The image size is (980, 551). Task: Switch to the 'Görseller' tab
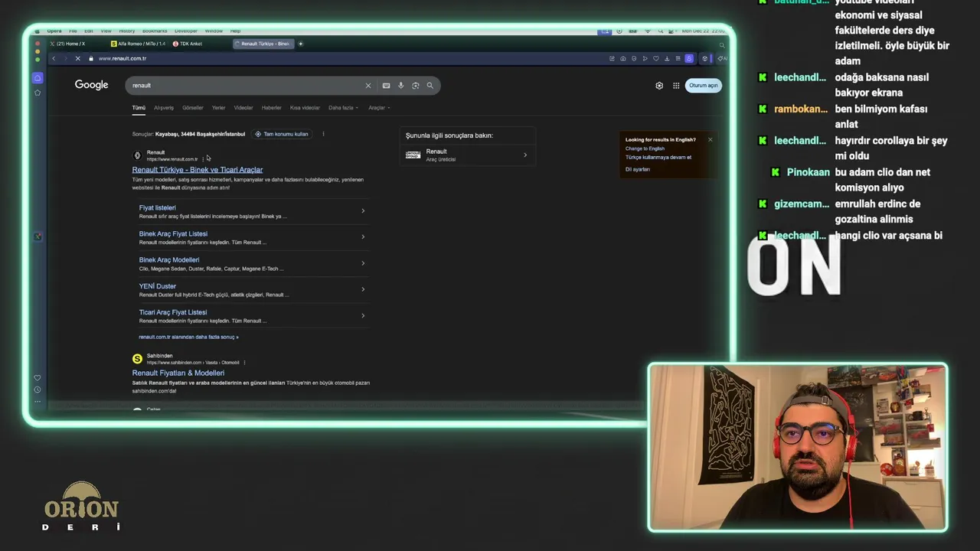(x=193, y=108)
